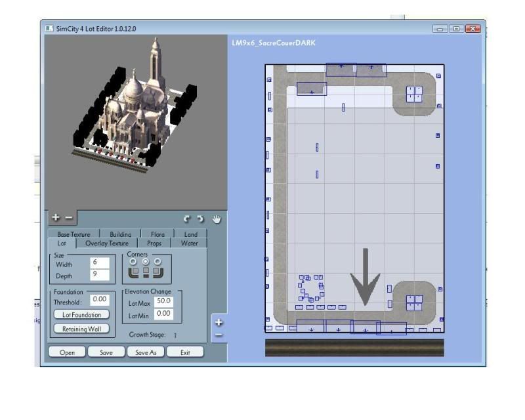Open the Flora tab
The width and height of the screenshot is (525, 420).
click(157, 234)
